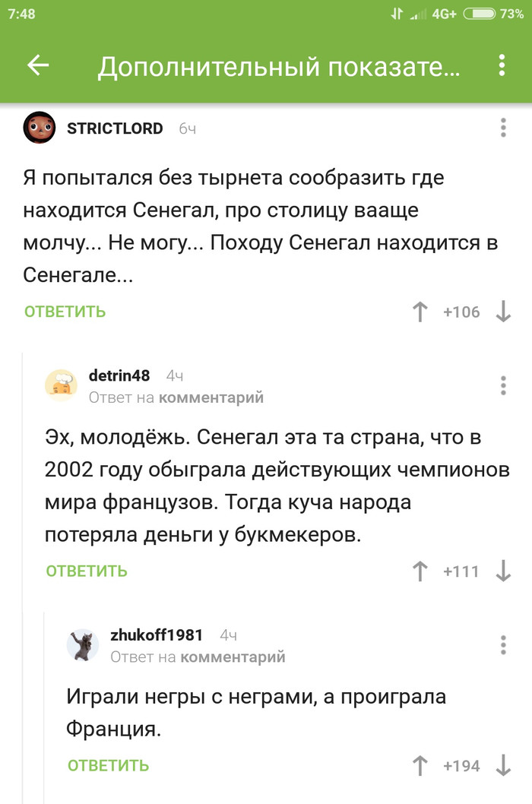Upvote detrin48's comment

[x=420, y=571]
